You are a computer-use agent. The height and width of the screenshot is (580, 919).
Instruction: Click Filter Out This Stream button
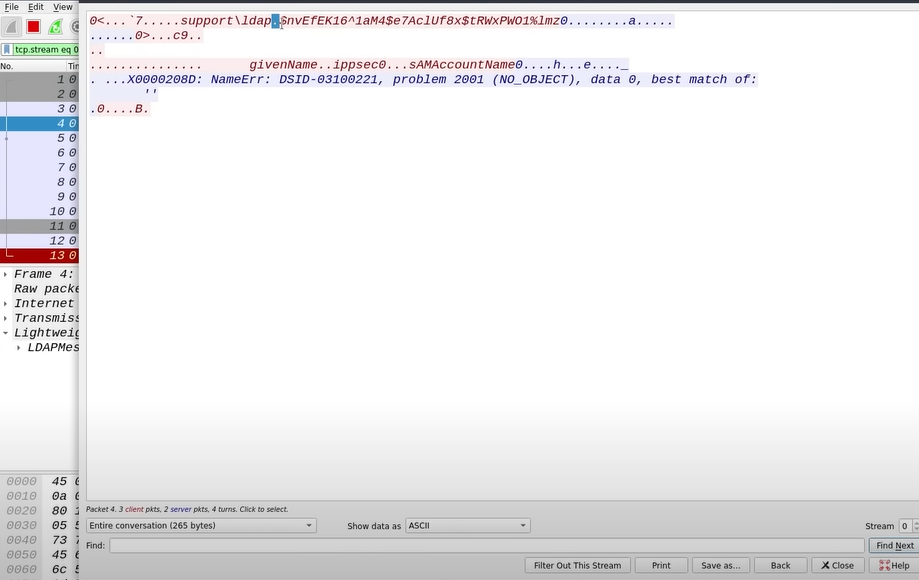point(577,565)
